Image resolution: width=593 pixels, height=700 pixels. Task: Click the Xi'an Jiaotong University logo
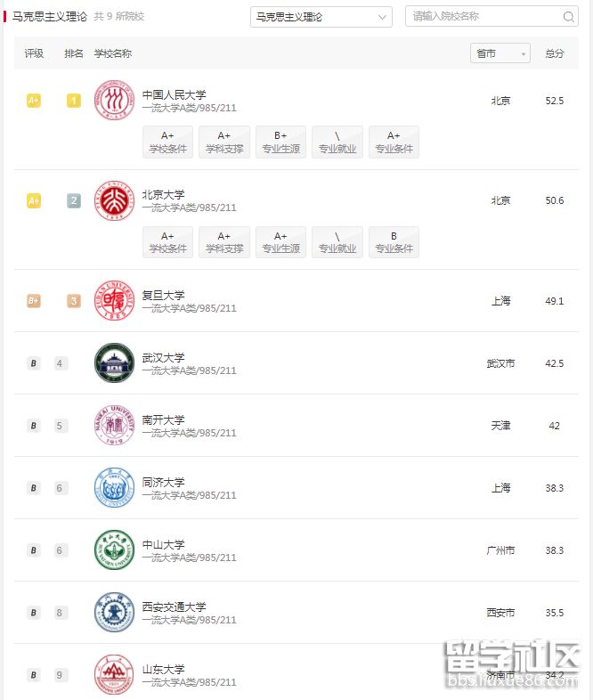point(114,613)
